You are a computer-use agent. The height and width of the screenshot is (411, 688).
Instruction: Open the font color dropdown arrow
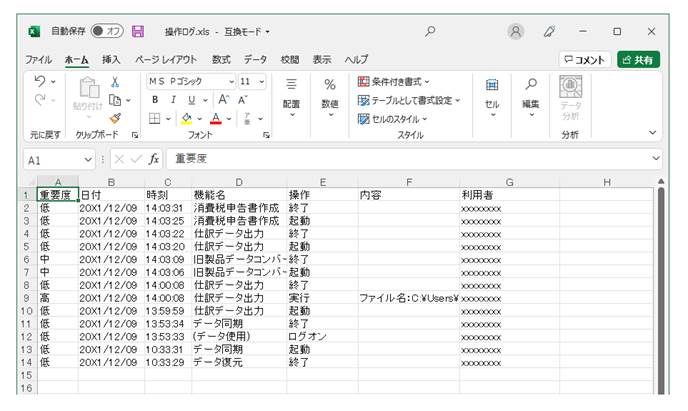pyautogui.click(x=229, y=119)
